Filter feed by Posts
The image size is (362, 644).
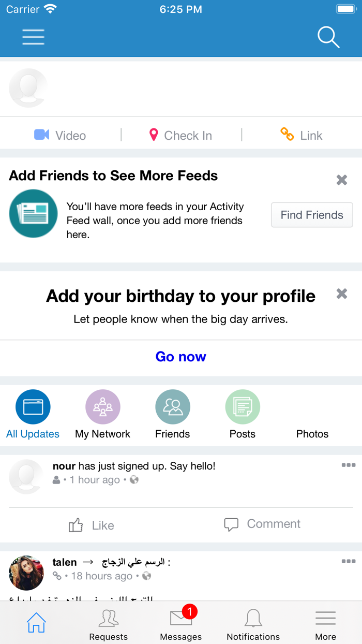(x=243, y=415)
